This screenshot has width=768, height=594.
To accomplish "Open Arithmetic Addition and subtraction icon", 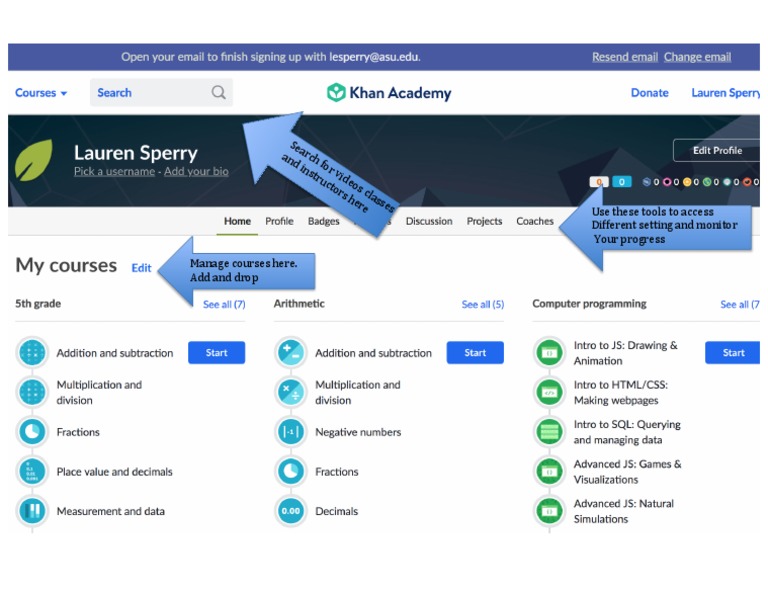I will (291, 353).
